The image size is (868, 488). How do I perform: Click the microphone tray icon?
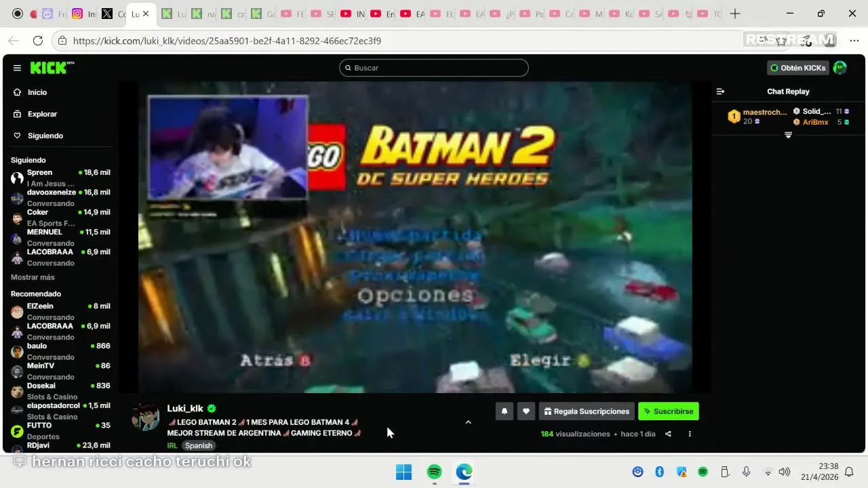pyautogui.click(x=746, y=472)
